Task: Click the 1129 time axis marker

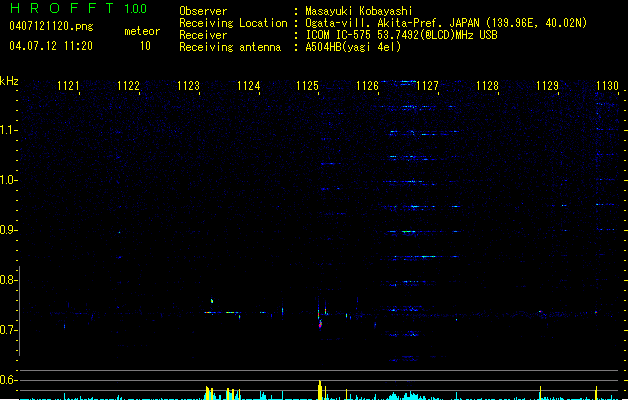Action: tap(548, 86)
